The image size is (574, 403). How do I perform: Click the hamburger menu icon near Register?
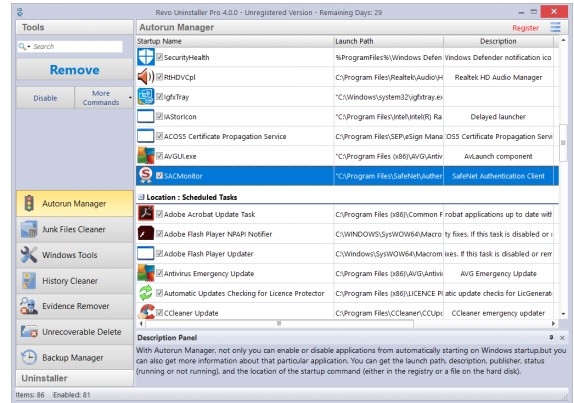[x=555, y=27]
